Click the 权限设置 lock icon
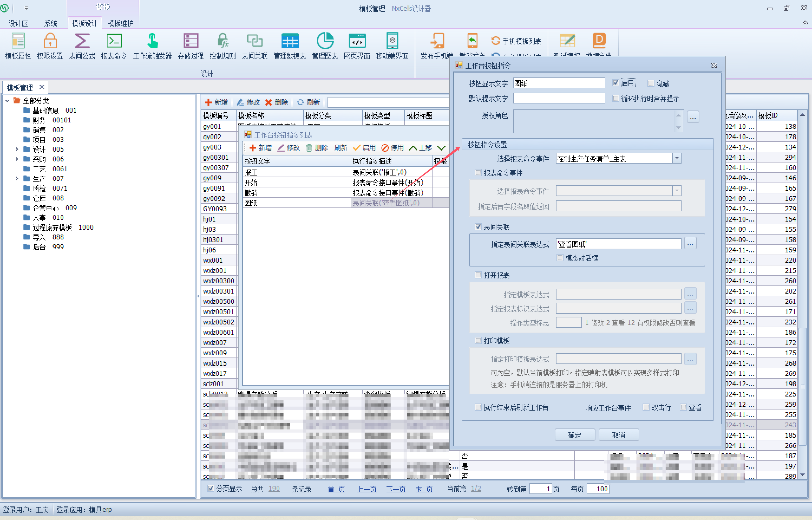 pos(50,41)
